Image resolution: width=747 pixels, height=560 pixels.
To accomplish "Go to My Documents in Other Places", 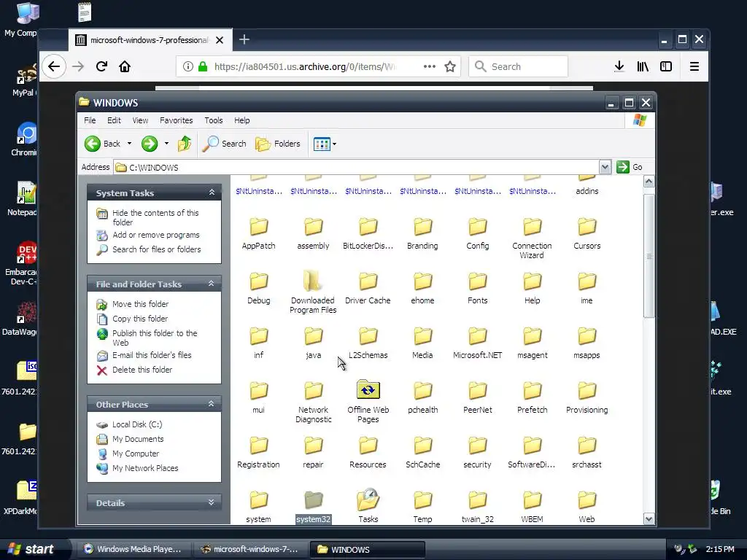I will coord(138,439).
